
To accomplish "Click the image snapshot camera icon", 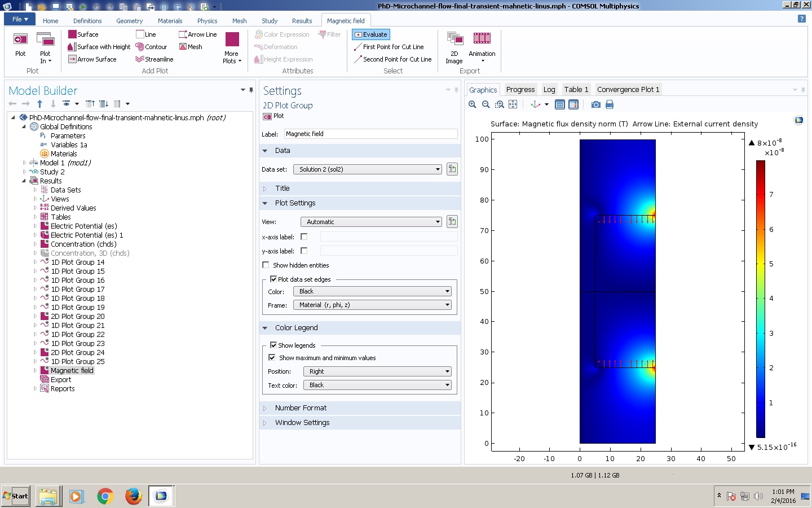I will 595,104.
